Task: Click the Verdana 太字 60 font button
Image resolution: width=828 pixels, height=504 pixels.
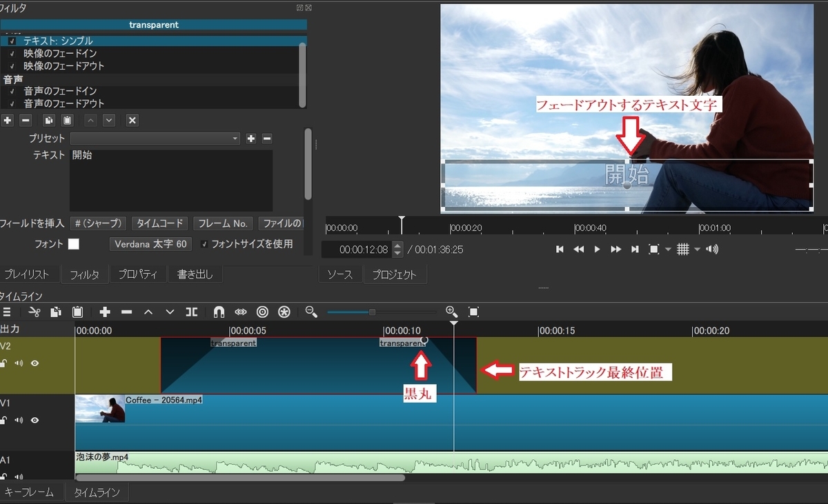Action: (150, 244)
